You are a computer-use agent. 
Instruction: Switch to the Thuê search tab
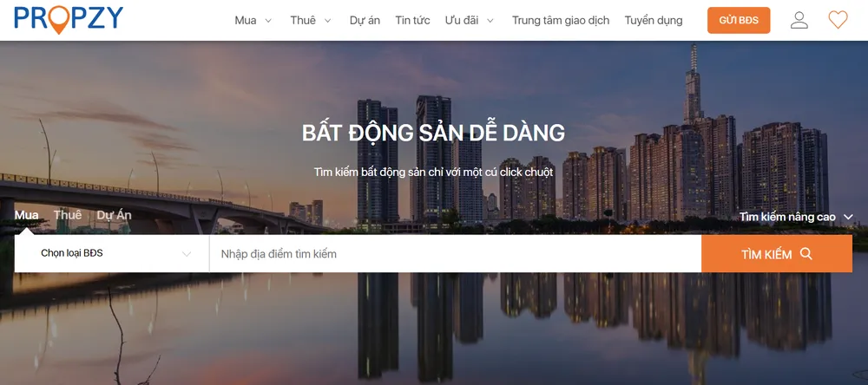pos(68,215)
